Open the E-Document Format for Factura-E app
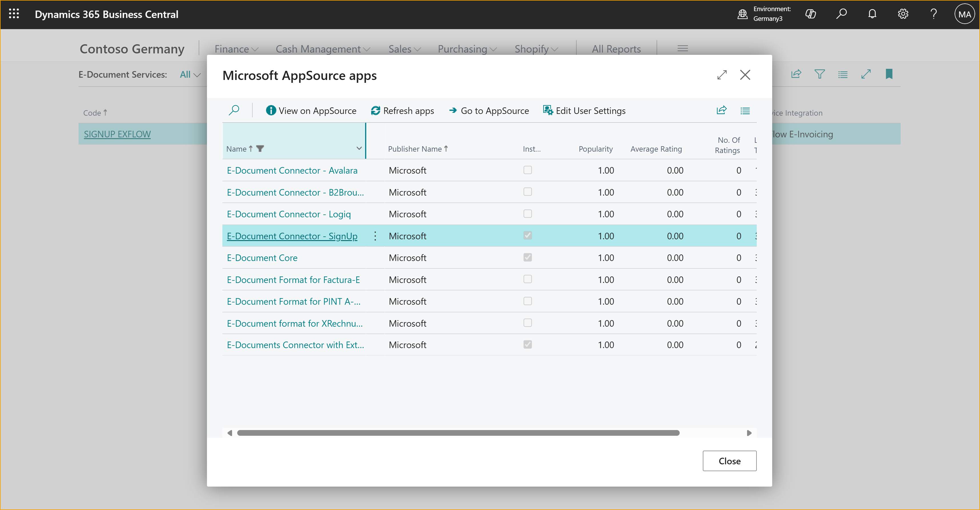Image resolution: width=980 pixels, height=510 pixels. (293, 279)
